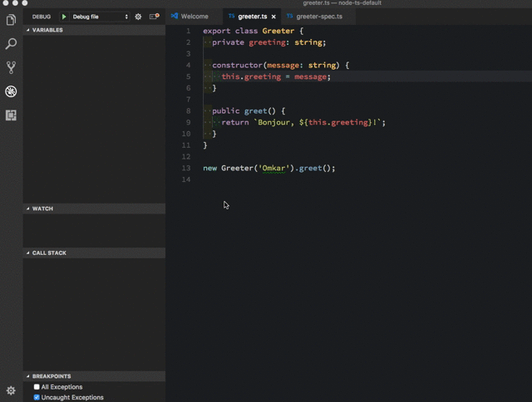Open launch.json with the debug gear icon

138,17
